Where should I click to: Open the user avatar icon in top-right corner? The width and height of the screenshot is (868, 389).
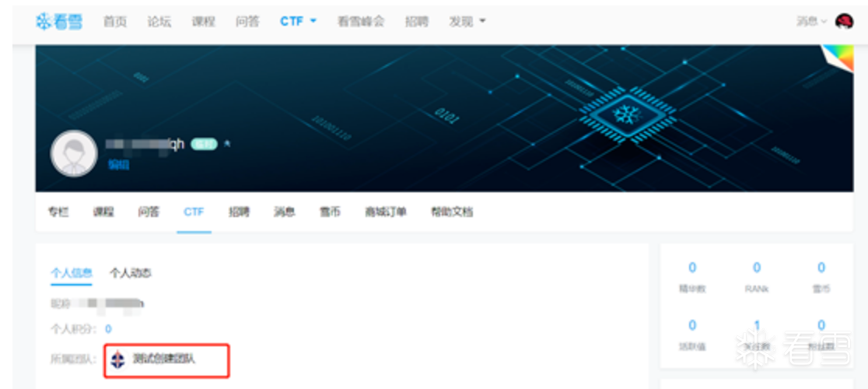tap(844, 21)
